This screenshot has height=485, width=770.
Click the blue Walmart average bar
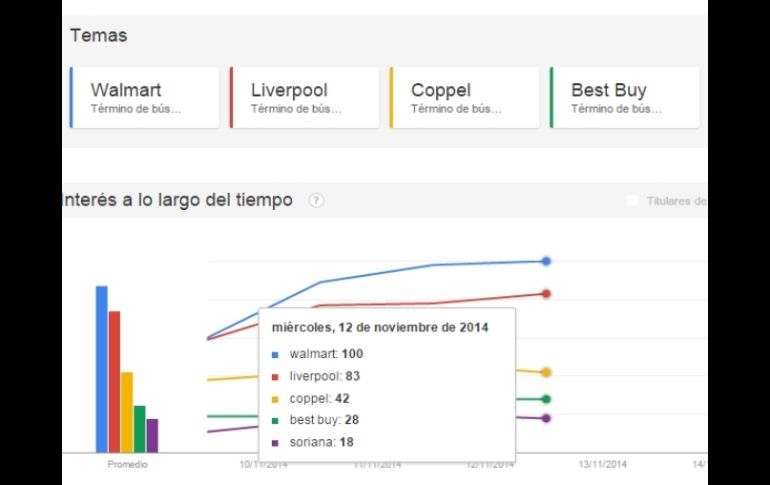coord(101,368)
